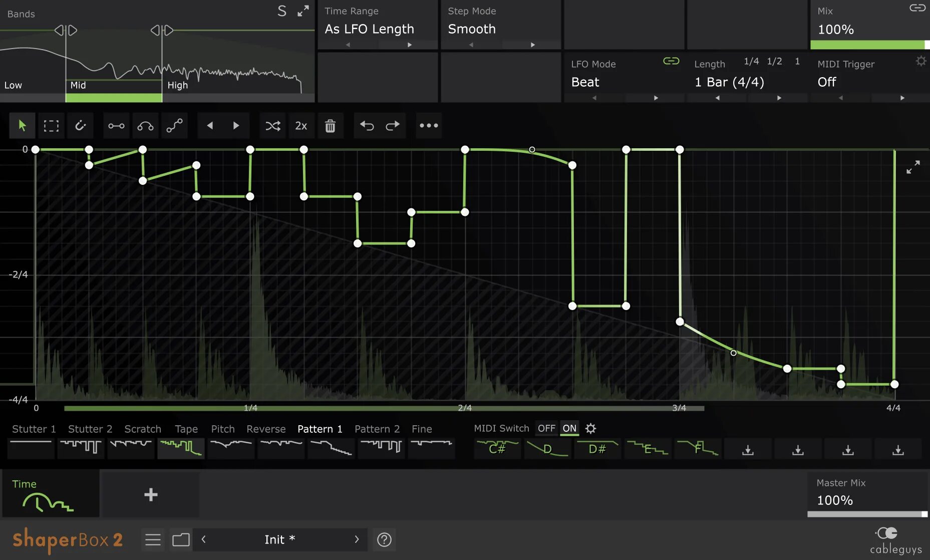The image size is (930, 560).
Task: Click the Step Mode left arrow
Action: 471,44
